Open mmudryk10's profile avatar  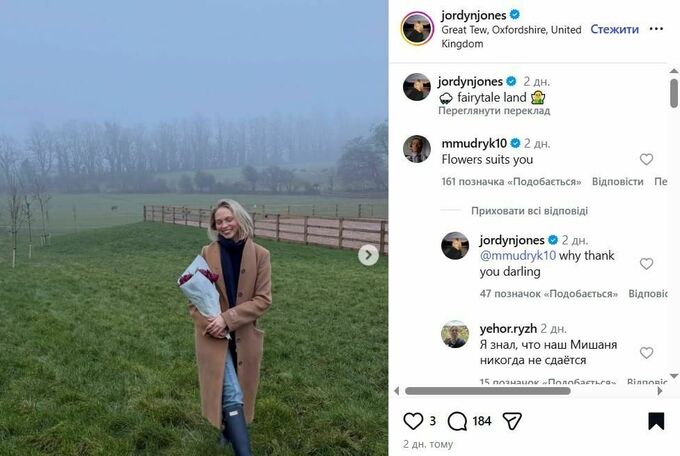click(x=417, y=149)
